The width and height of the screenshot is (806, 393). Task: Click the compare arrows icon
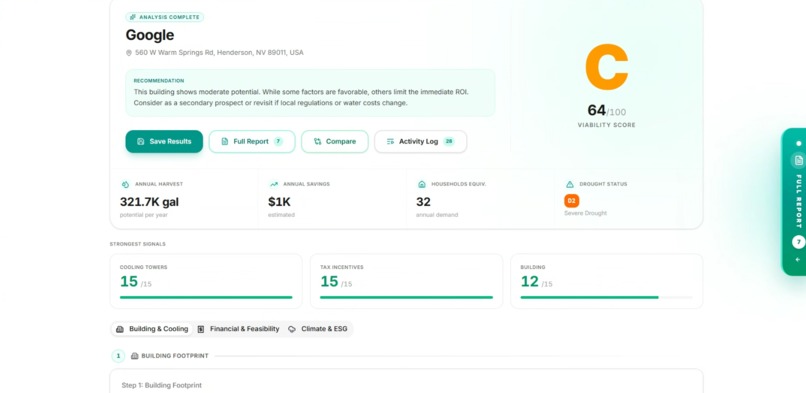(317, 141)
